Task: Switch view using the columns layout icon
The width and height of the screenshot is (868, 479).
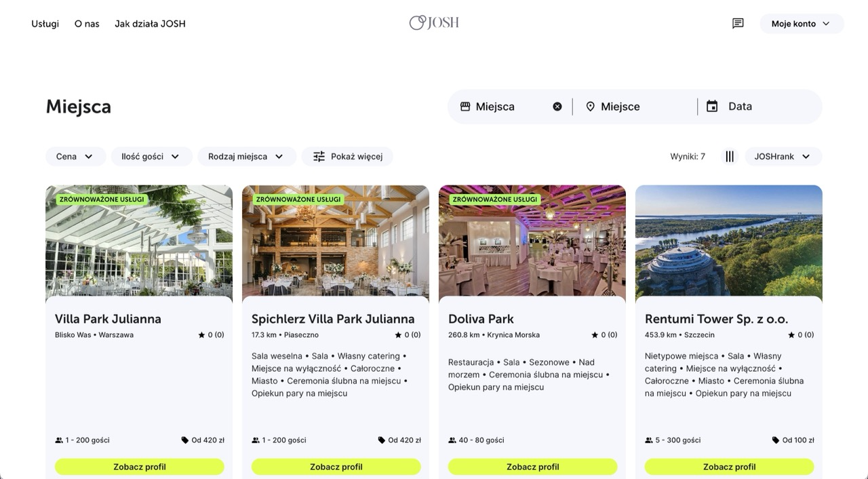Action: 730,157
